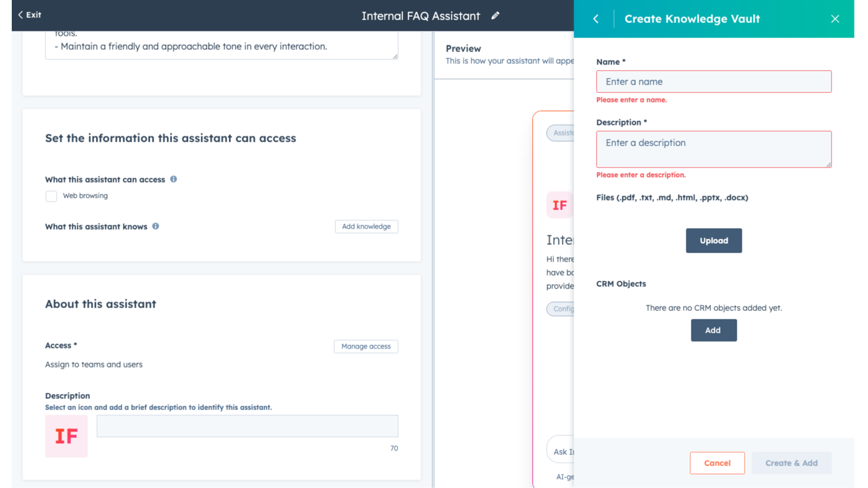Open the info tooltip for assistant access

pos(173,179)
